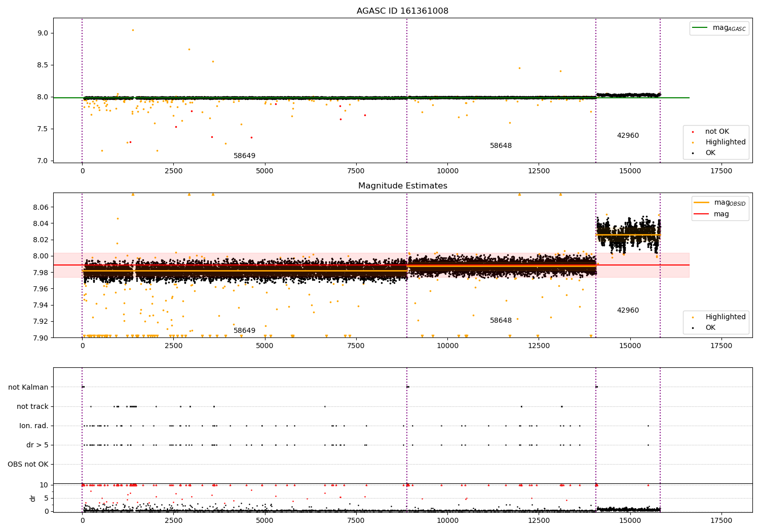Click the 7.90 y-axis tick of middle plot
This screenshot has height=532, width=760.
[41, 337]
